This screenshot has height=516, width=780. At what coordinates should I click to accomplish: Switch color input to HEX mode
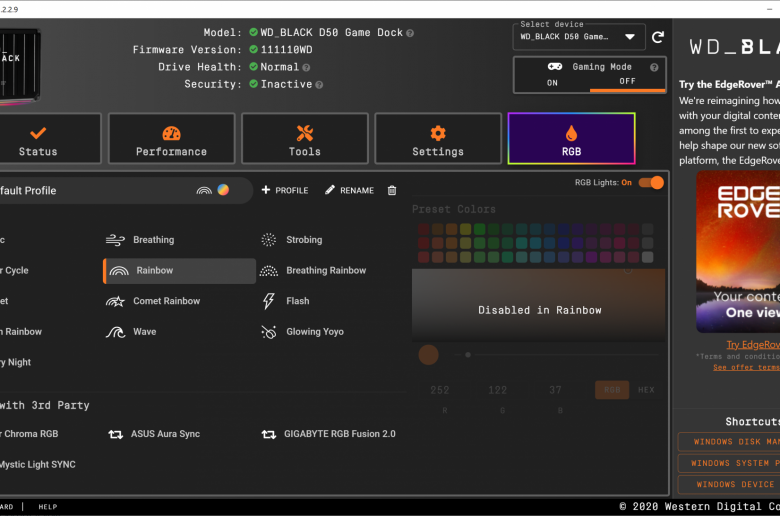[646, 390]
